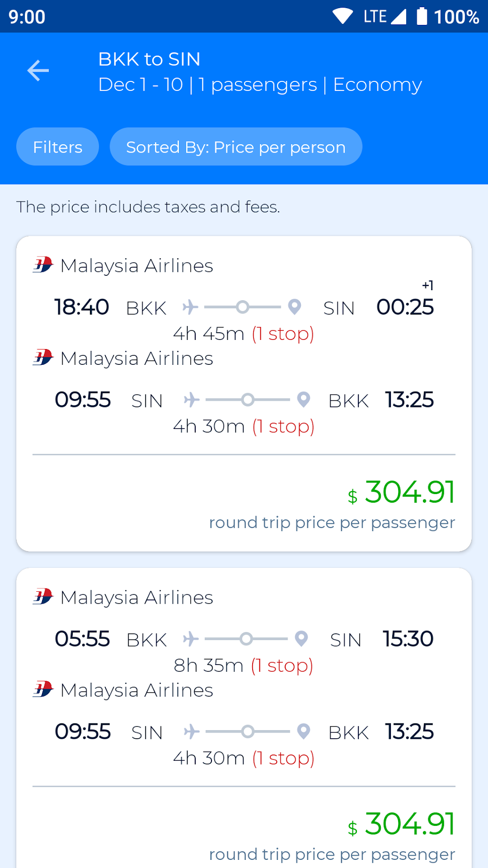Tap the 18:40 departure time

(82, 307)
